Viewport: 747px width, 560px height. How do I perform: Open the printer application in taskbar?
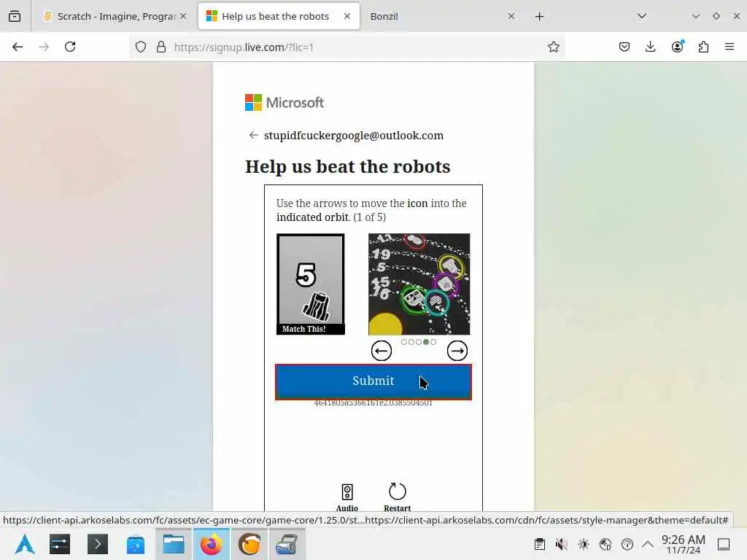pyautogui.click(x=287, y=544)
